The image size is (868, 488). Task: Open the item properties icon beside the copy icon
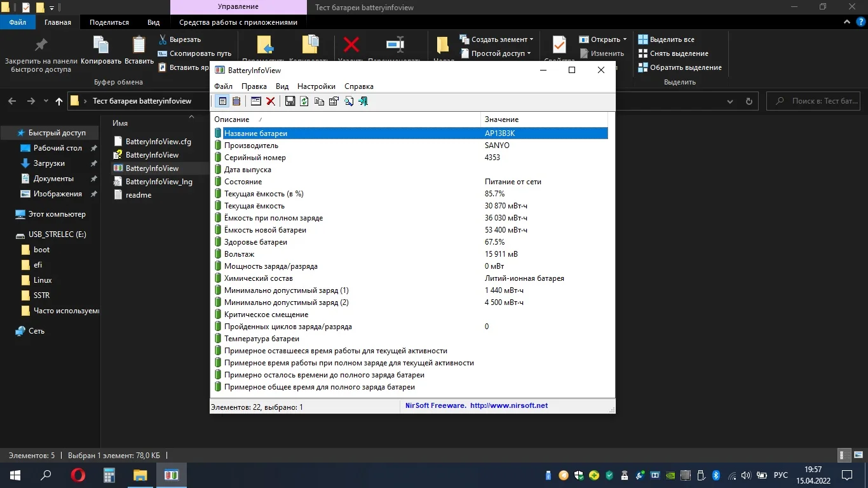334,101
